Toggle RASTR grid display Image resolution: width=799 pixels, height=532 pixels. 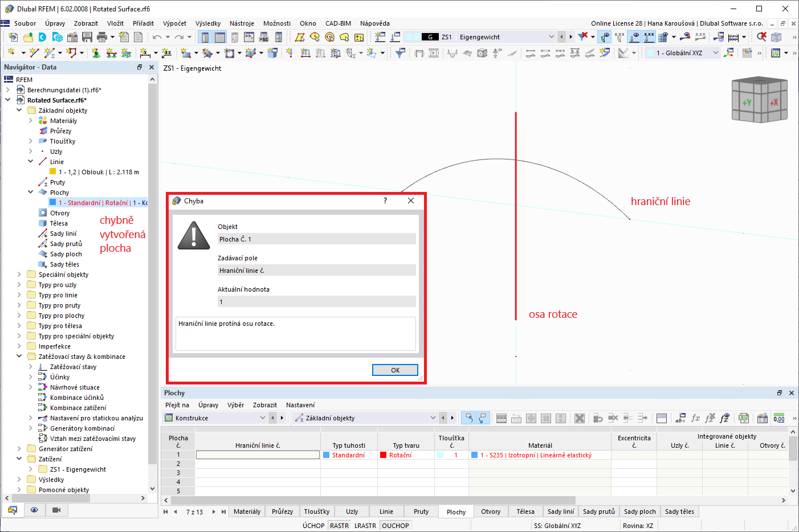[339, 525]
